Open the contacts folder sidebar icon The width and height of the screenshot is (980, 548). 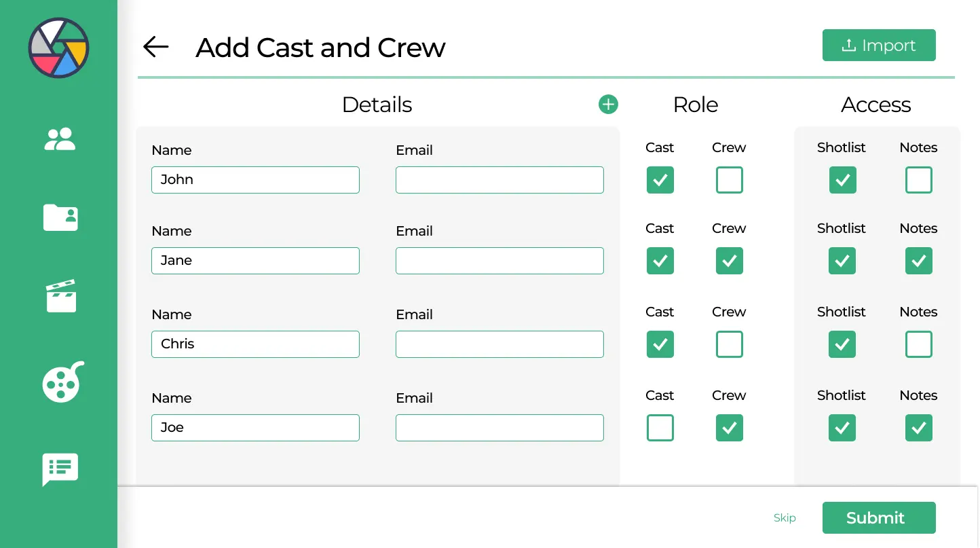[x=60, y=217]
